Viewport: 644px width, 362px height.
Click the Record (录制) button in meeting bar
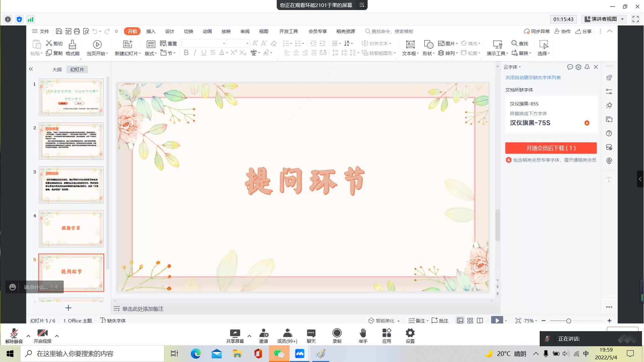[337, 333]
